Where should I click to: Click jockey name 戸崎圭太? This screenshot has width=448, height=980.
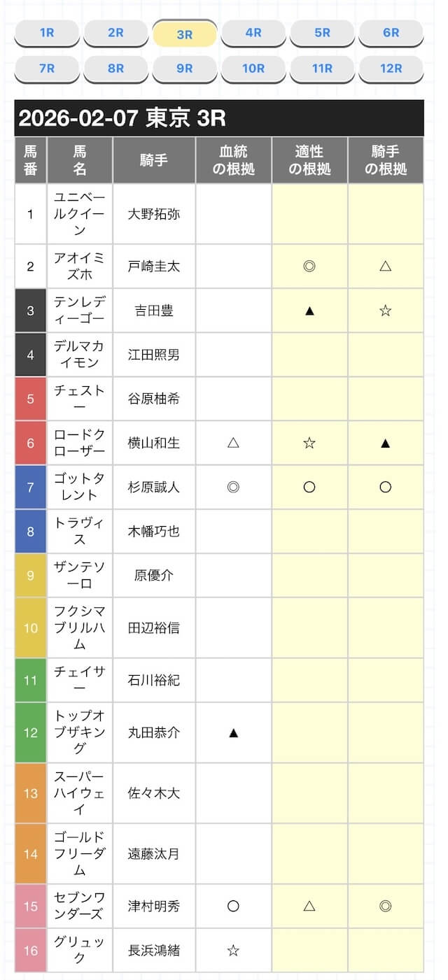click(x=154, y=267)
